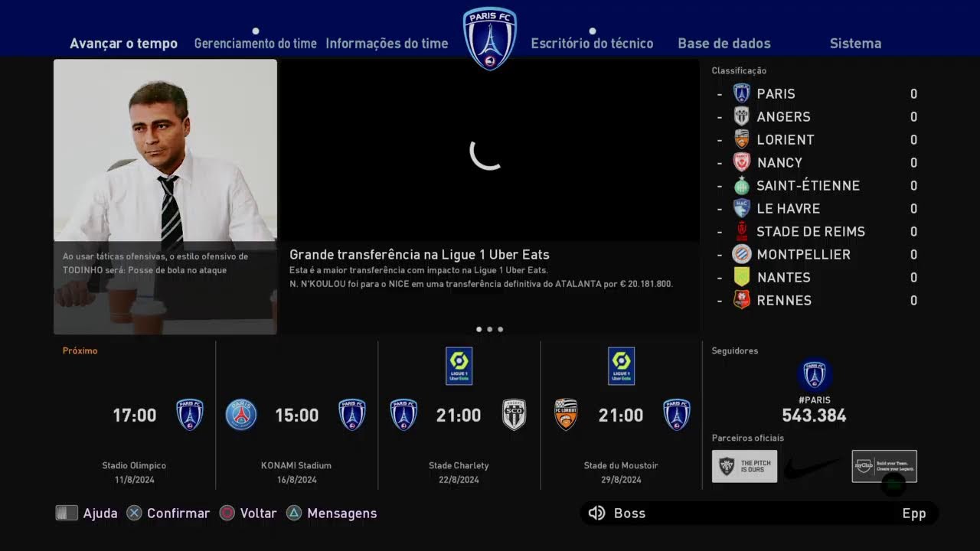Click the 17:00 Stadio Olimpico match time
This screenshot has height=551, width=980.
pyautogui.click(x=135, y=416)
